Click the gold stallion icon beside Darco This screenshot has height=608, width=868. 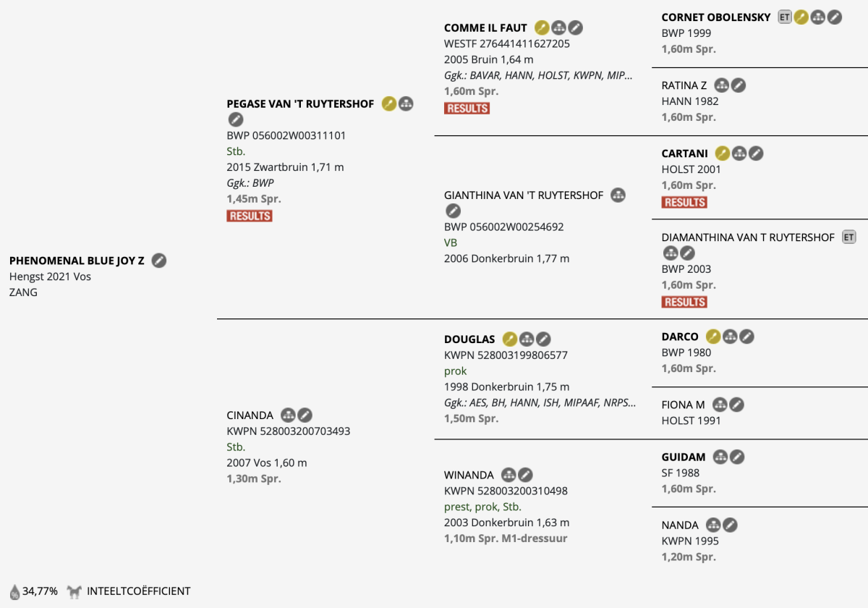[713, 337]
